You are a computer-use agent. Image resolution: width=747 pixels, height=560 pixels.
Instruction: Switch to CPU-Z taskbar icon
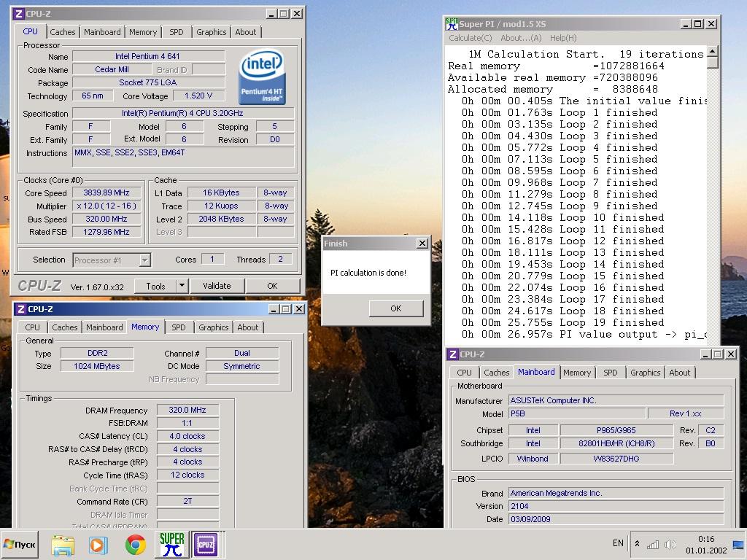click(205, 545)
